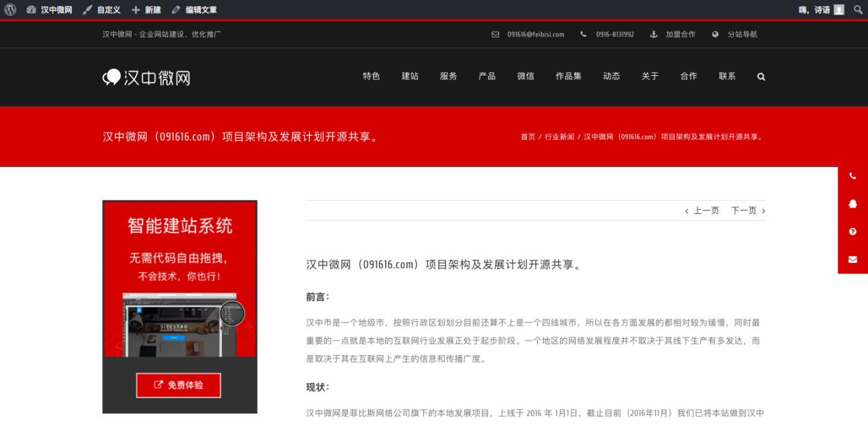Click the floating question mark help icon
Screen dimensions: 868x425
click(x=852, y=232)
